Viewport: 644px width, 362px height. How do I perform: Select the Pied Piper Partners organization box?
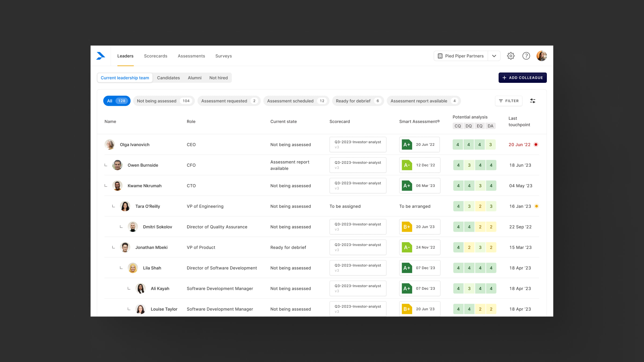pos(461,56)
